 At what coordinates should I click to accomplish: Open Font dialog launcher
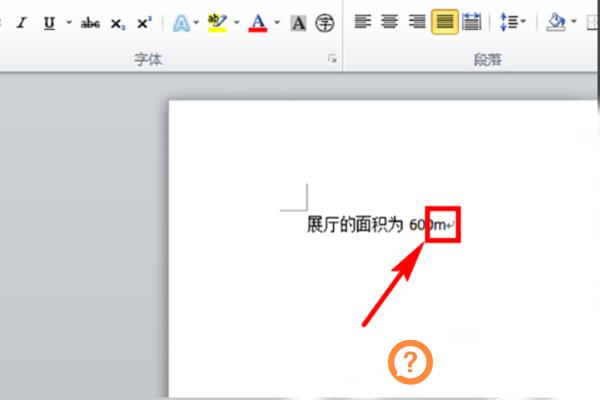click(x=332, y=59)
